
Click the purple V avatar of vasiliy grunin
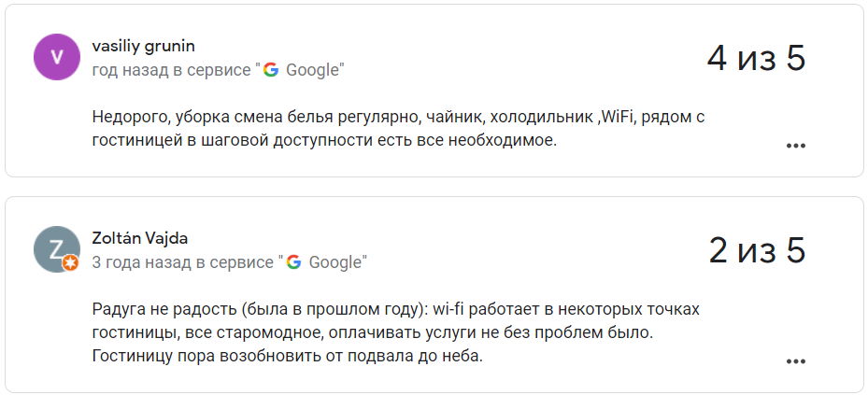[x=57, y=58]
